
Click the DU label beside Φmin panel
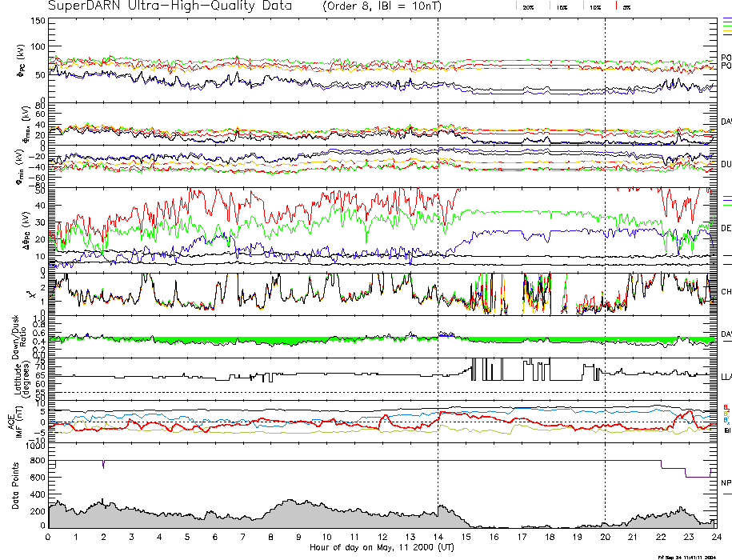pyautogui.click(x=726, y=163)
